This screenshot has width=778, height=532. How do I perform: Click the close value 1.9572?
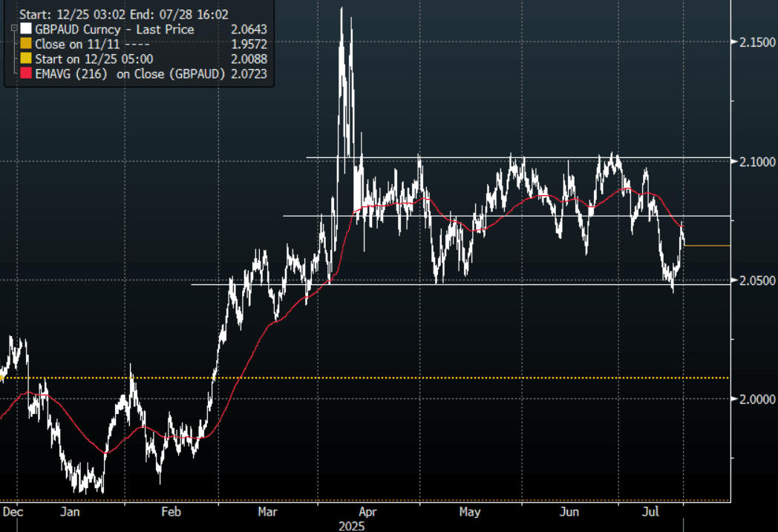tap(249, 44)
